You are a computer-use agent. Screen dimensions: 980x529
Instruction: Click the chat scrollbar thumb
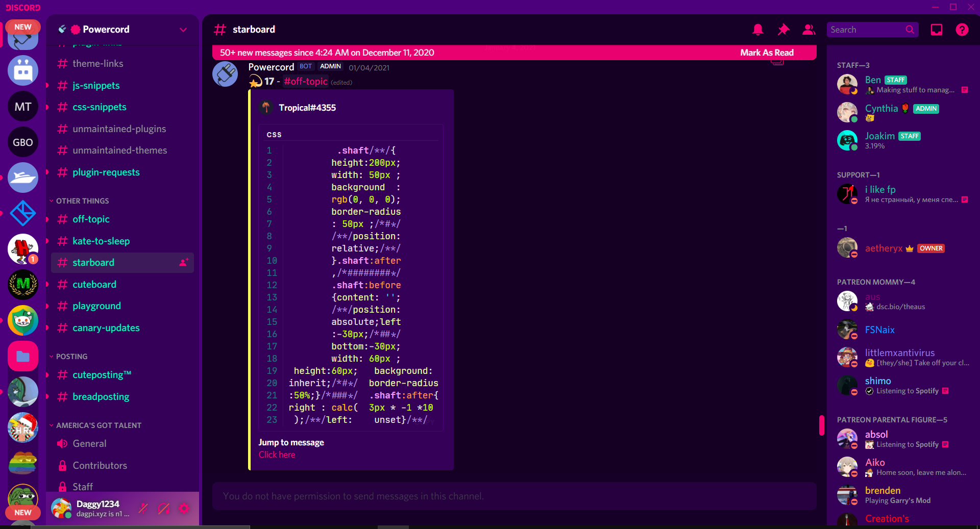[822, 425]
